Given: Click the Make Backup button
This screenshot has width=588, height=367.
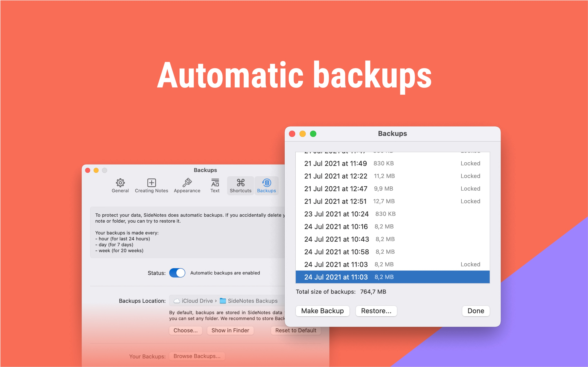Looking at the screenshot, I should coord(322,311).
